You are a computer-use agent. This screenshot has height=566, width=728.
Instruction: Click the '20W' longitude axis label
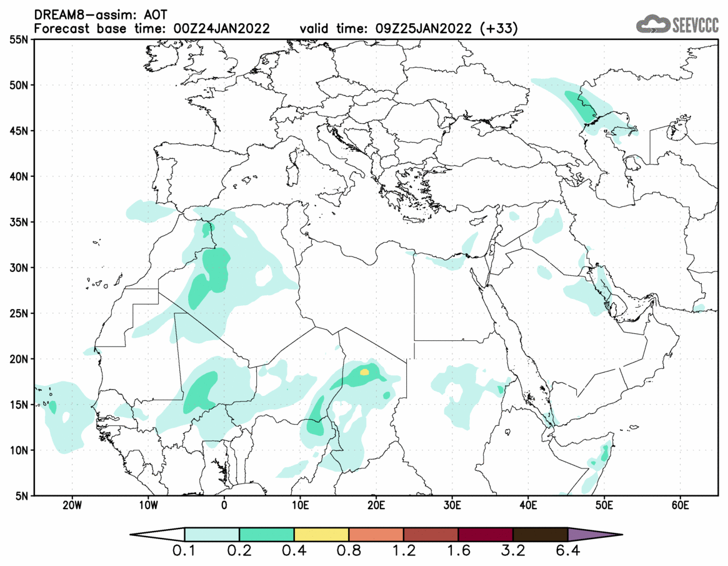click(x=72, y=505)
